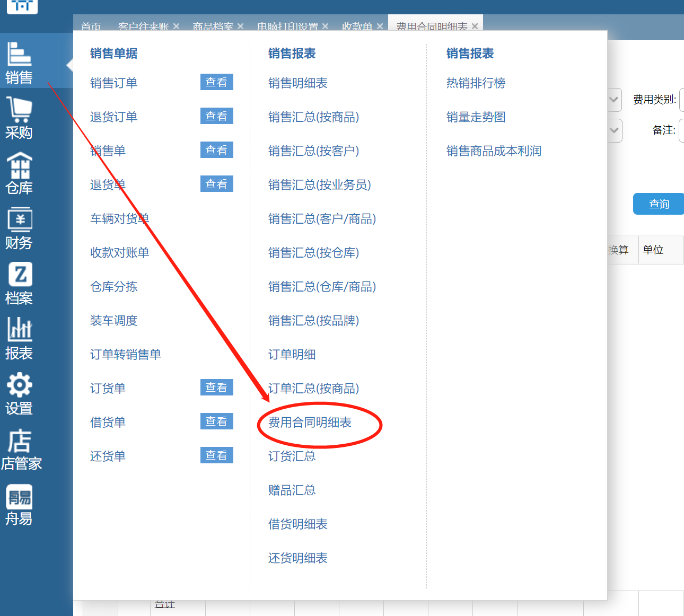684x616 pixels.
Task: Open 销售单 menu entry
Action: [108, 151]
